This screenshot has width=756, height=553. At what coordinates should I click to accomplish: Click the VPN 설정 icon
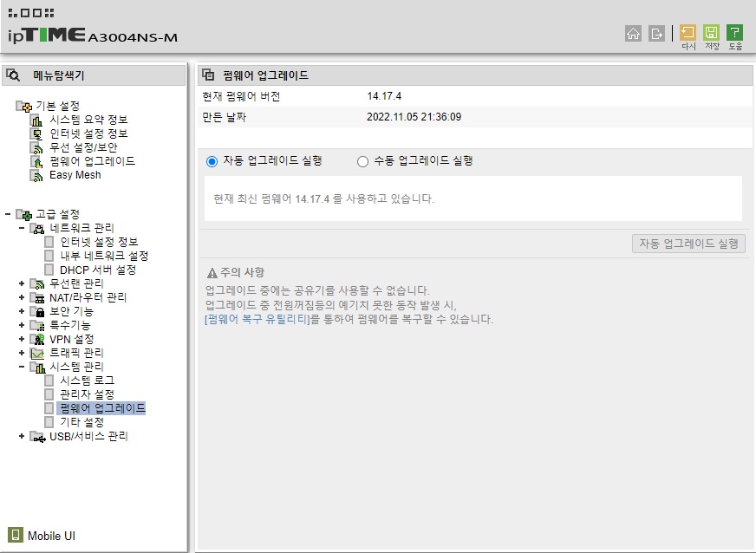[x=37, y=340]
